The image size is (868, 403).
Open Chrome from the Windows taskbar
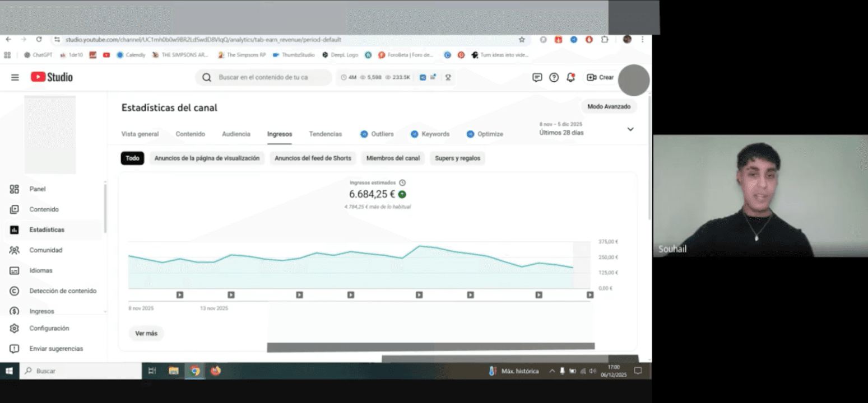click(x=194, y=371)
